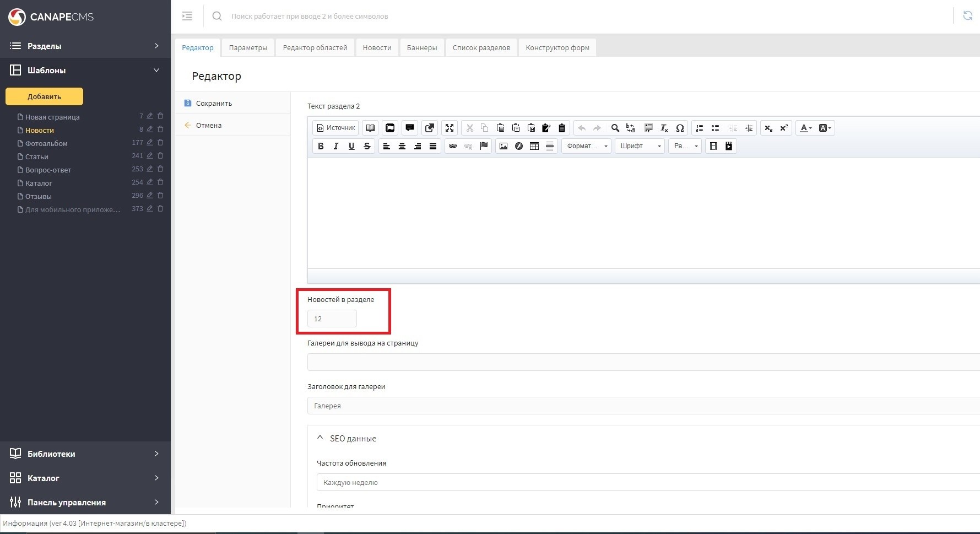Open the Шрифт font dropdown

point(640,146)
